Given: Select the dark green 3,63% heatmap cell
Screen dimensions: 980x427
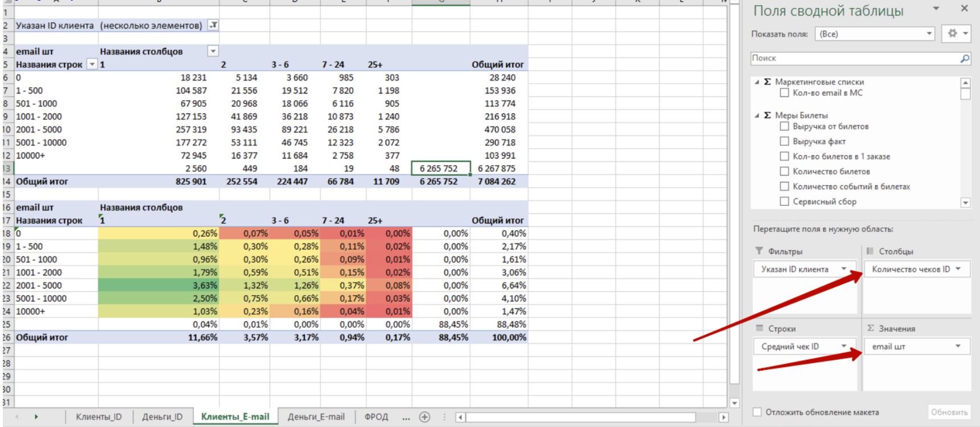Looking at the screenshot, I should tap(158, 285).
